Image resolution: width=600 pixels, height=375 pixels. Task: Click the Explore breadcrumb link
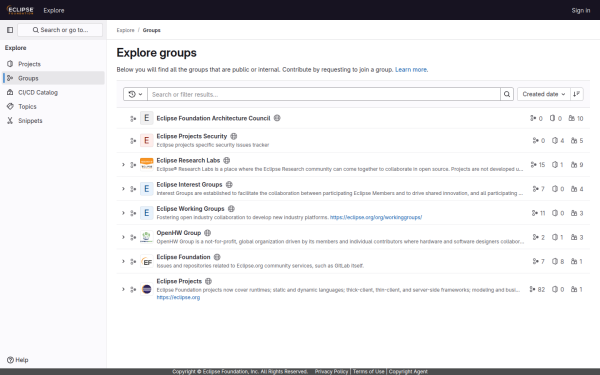[126, 30]
